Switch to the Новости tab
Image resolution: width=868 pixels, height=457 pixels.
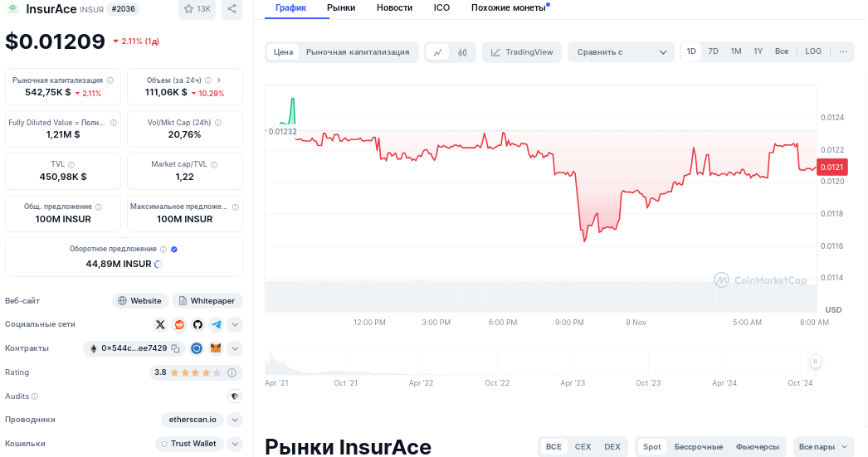[x=394, y=7]
